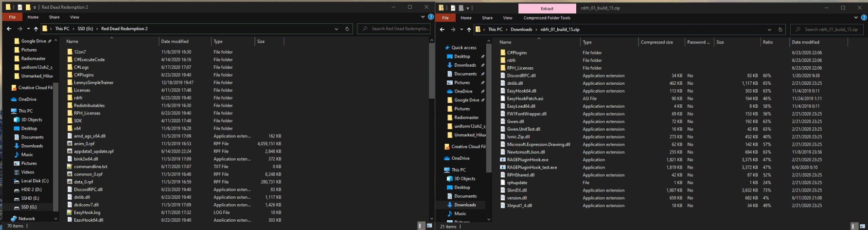Viewport: 868px width, 230px height.
Task: Open View tab in left window
Action: 74,17
